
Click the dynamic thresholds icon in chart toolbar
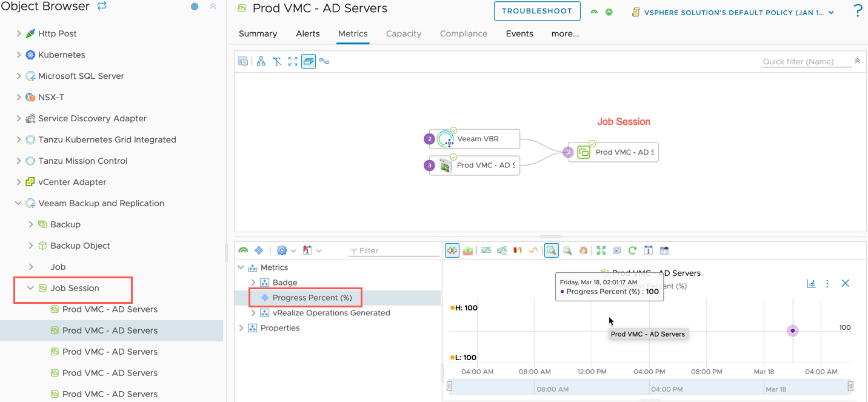pyautogui.click(x=486, y=250)
